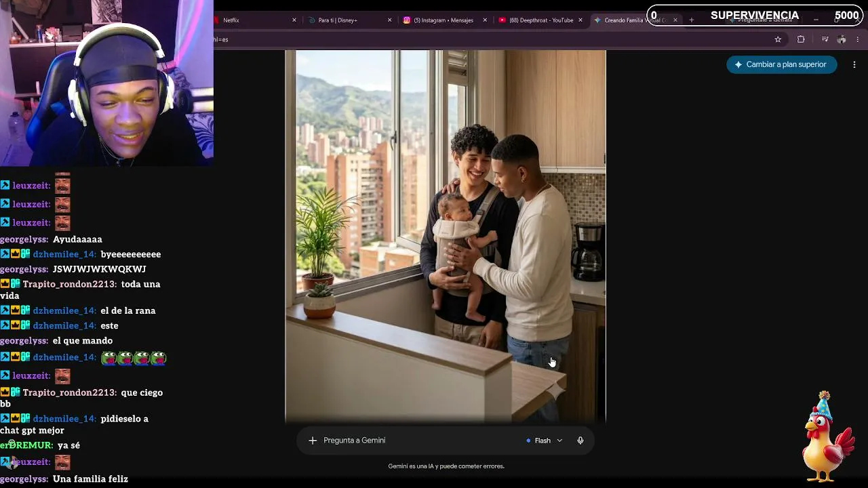The image size is (868, 488).
Task: Close the Disney+ tab
Action: (390, 20)
